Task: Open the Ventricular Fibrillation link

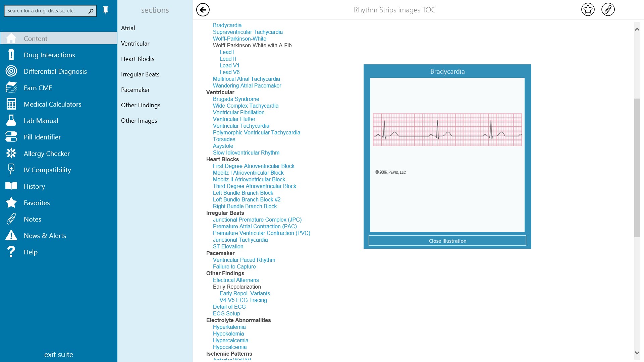Action: (238, 113)
